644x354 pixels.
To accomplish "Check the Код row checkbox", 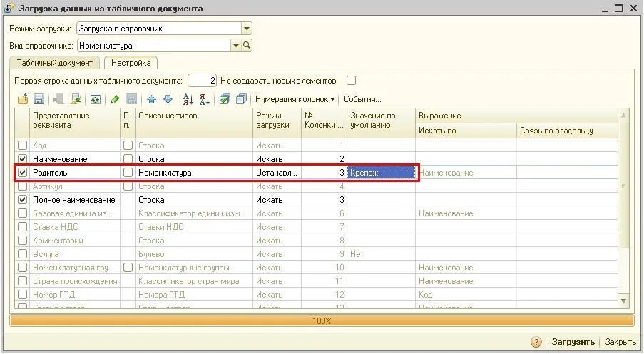I will coord(23,145).
